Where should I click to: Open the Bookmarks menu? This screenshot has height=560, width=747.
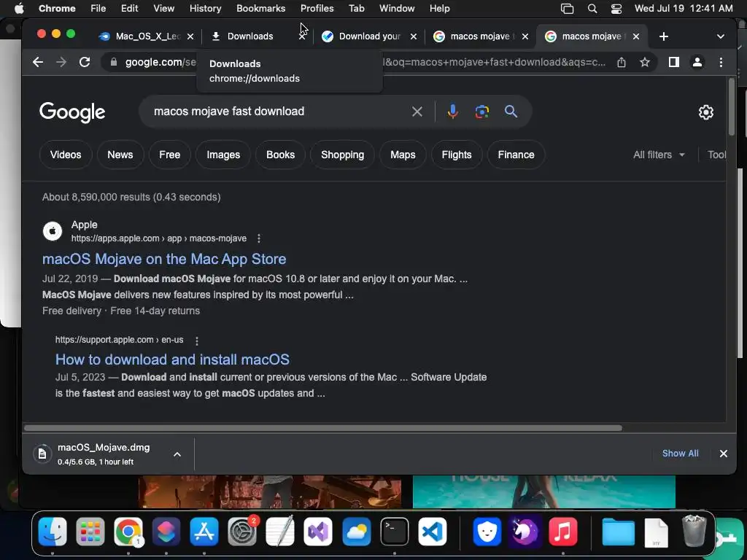260,9
